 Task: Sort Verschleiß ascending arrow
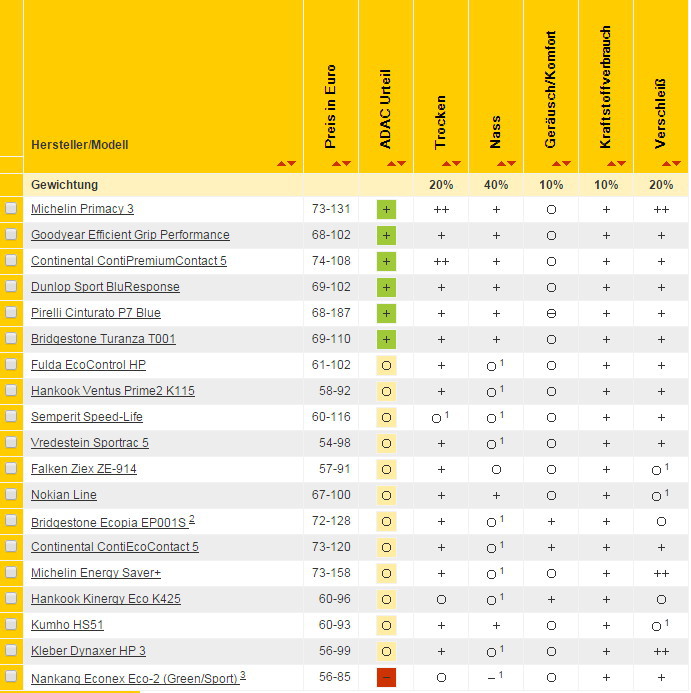point(666,164)
